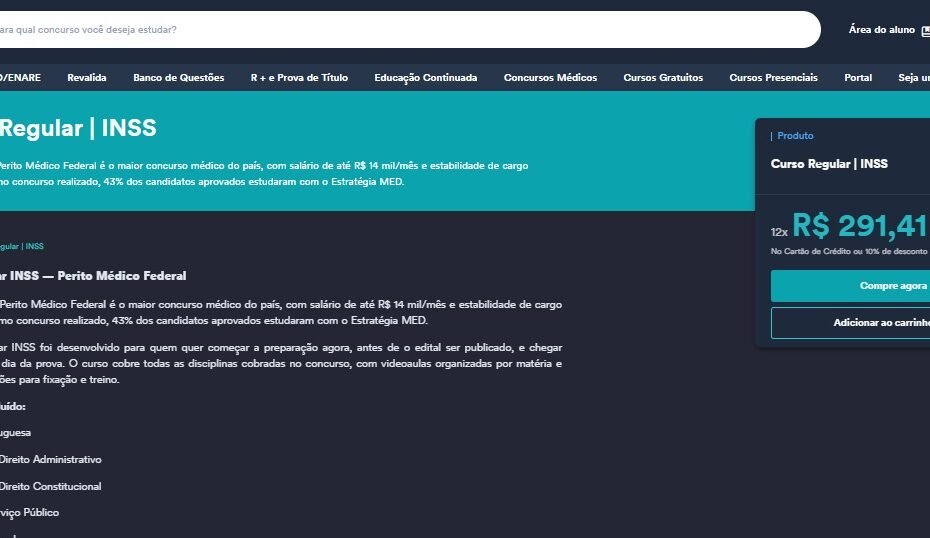The image size is (930, 538).
Task: Select R + e Prova de Título
Action: (299, 78)
